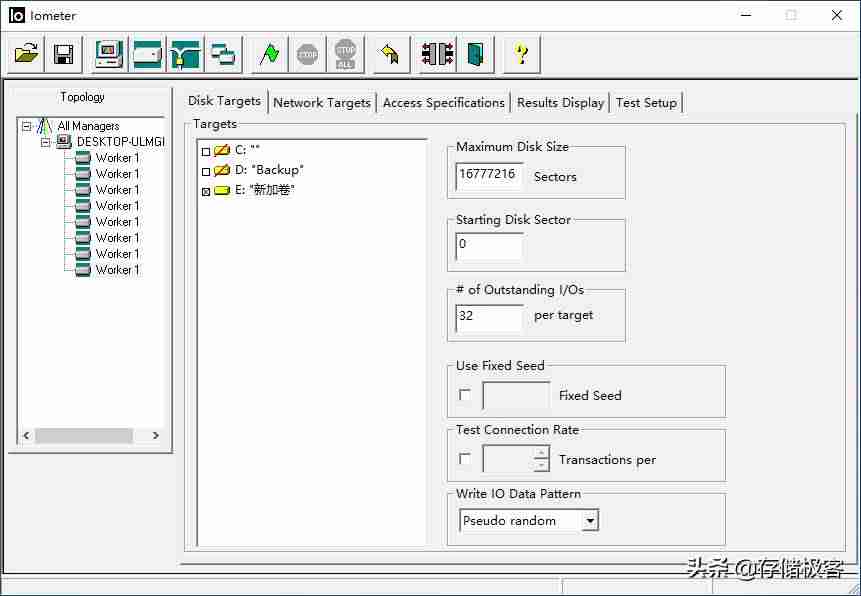The height and width of the screenshot is (596, 861).
Task: Click the Starting Disk Sector field
Action: pos(489,246)
